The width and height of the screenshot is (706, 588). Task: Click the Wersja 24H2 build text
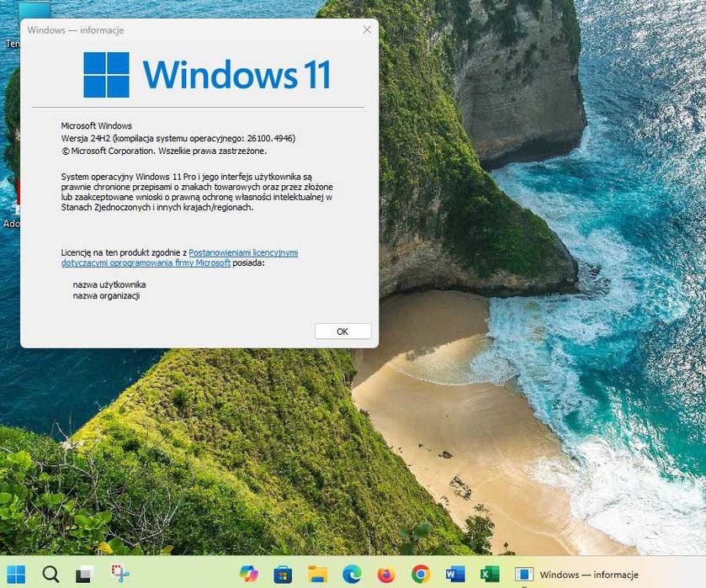click(178, 138)
